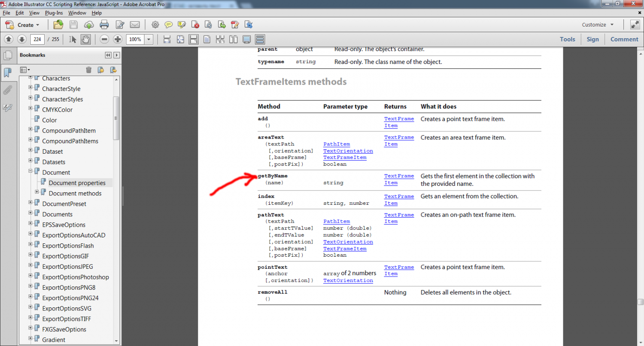Click the Delete Pages icon with red X
644x346 pixels.
195,24
